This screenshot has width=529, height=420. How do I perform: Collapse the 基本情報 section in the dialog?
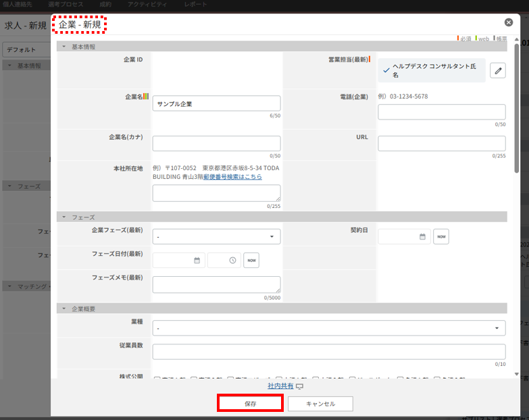(64, 47)
